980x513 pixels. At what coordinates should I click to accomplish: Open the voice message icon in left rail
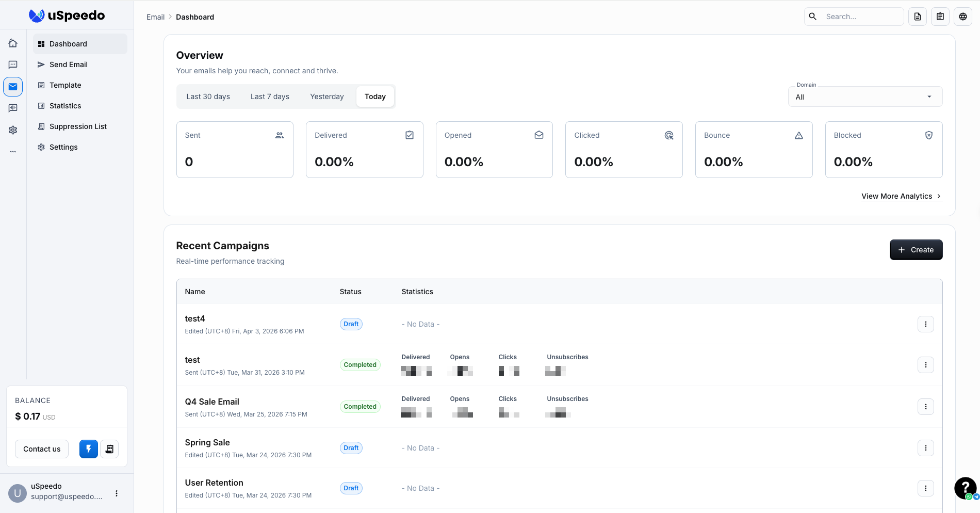(13, 108)
